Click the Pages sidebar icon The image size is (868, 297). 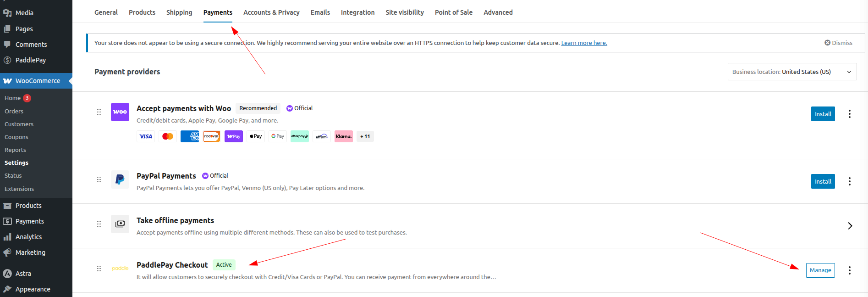[x=7, y=29]
